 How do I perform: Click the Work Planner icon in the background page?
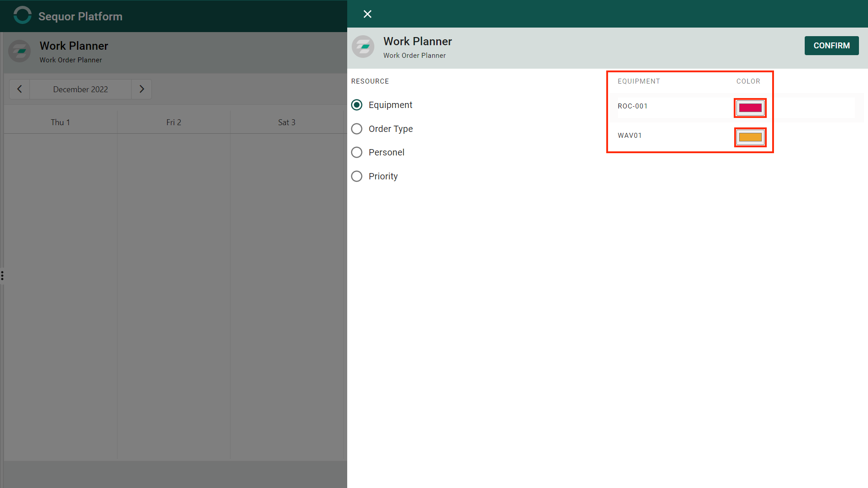(x=19, y=51)
